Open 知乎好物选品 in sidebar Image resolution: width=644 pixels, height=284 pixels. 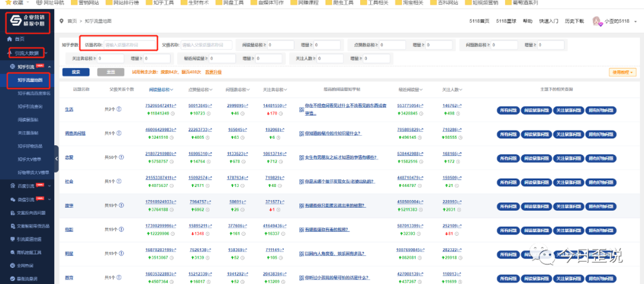point(30,146)
